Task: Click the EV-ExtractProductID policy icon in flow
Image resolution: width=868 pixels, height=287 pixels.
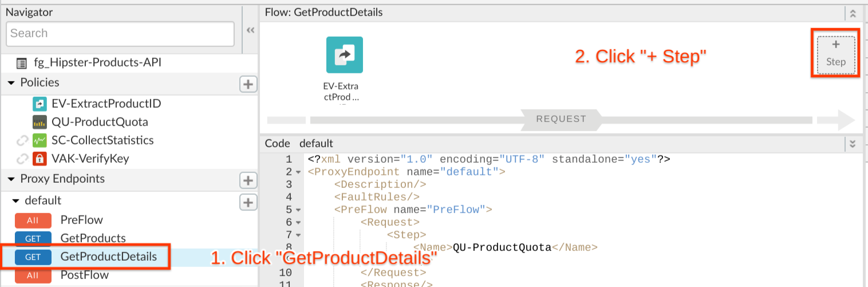Action: 345,55
